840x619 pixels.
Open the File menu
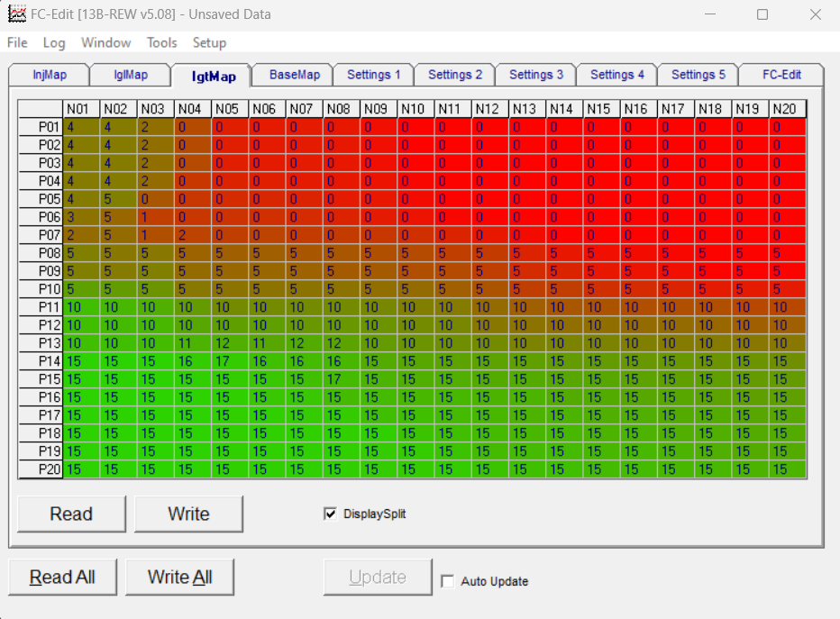[x=17, y=43]
